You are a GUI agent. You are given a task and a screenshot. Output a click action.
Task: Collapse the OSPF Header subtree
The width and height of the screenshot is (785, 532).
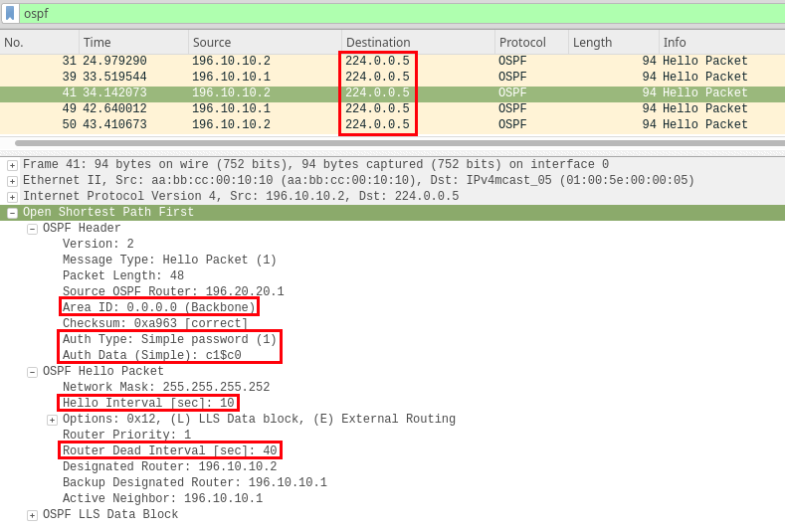tap(32, 230)
